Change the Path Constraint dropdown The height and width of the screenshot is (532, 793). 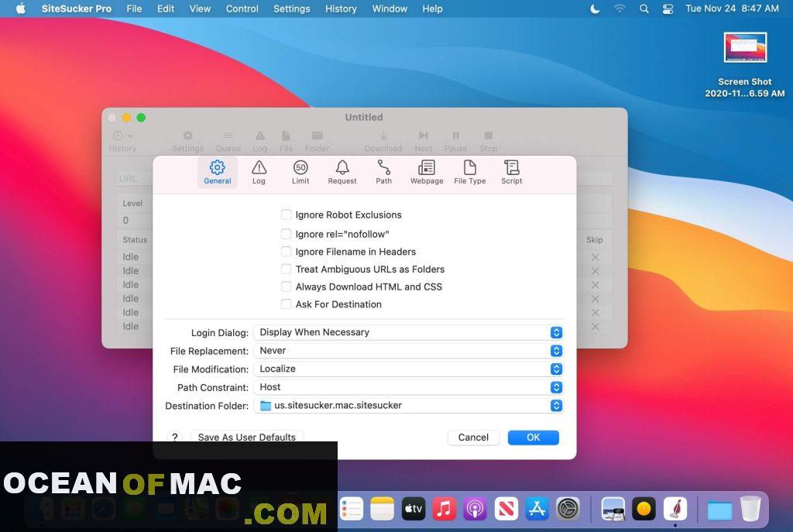[x=409, y=387]
